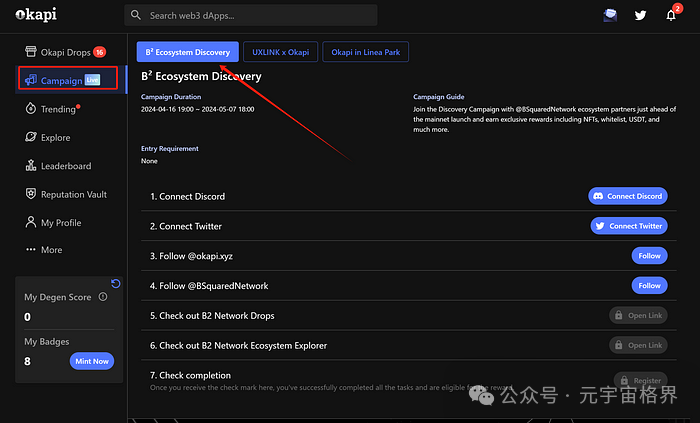
Task: Click the Live badge next to Campaign
Action: point(92,80)
